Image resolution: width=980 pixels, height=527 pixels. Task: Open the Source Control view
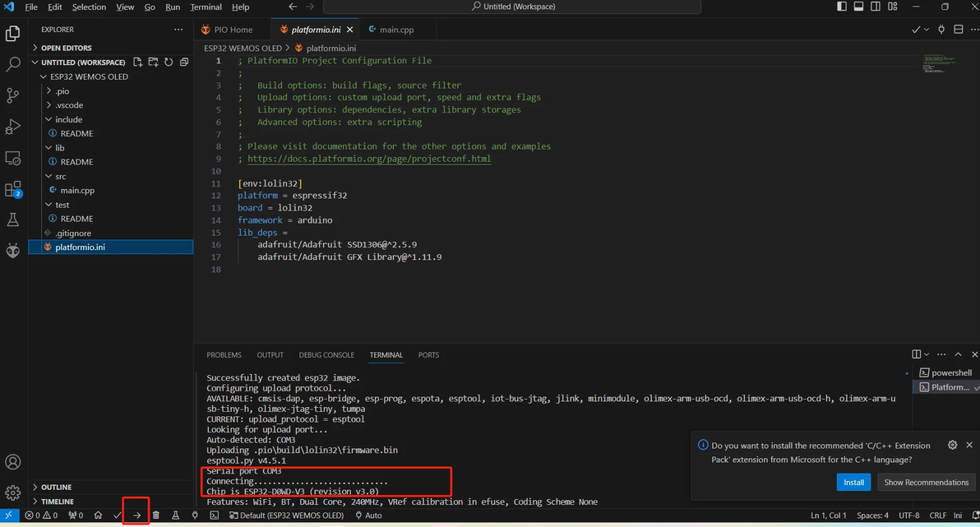coord(12,95)
